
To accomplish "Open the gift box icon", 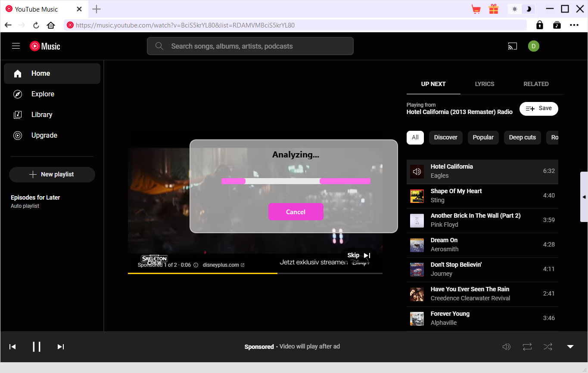I will click(493, 9).
